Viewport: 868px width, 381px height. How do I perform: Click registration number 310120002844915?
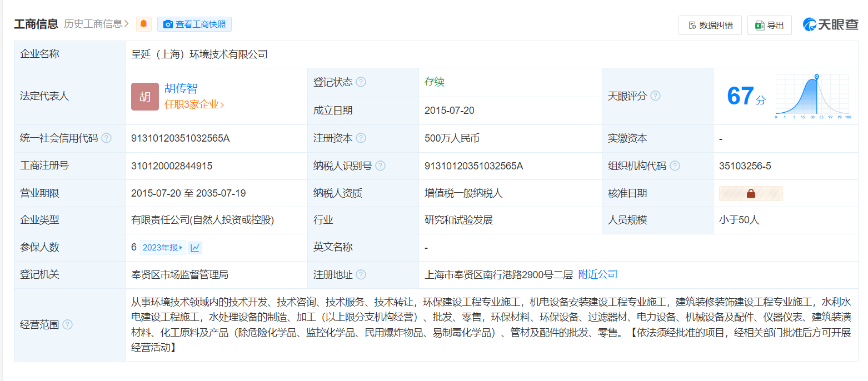pos(172,166)
